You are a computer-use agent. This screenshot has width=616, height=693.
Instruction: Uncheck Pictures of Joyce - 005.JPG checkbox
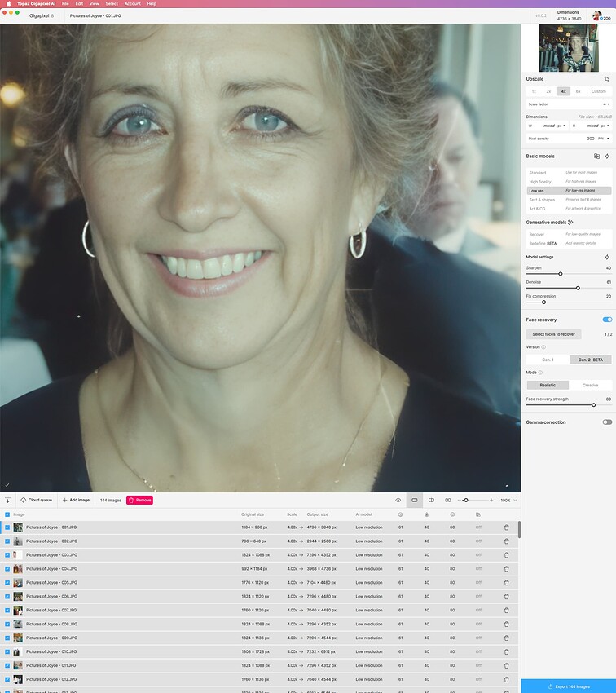8,583
